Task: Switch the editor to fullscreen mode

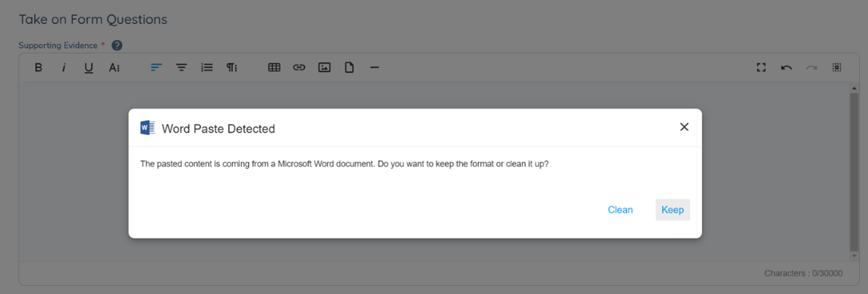Action: (762, 67)
